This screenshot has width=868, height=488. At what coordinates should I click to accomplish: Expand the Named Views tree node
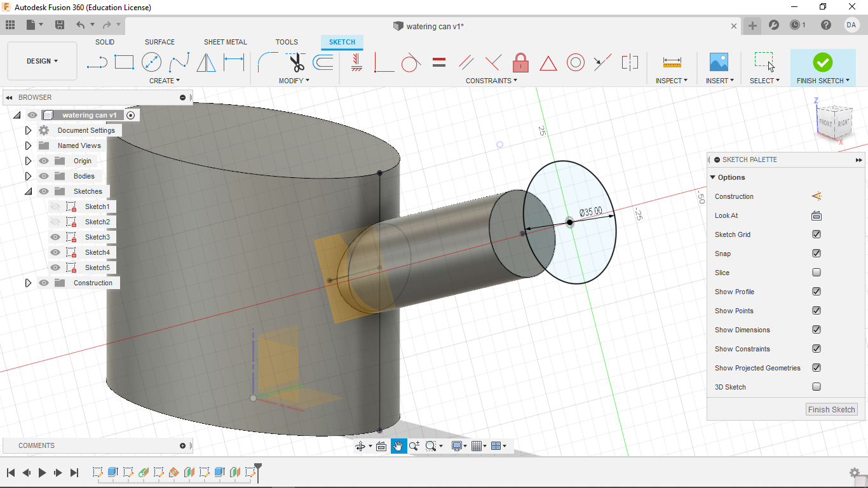tap(28, 146)
